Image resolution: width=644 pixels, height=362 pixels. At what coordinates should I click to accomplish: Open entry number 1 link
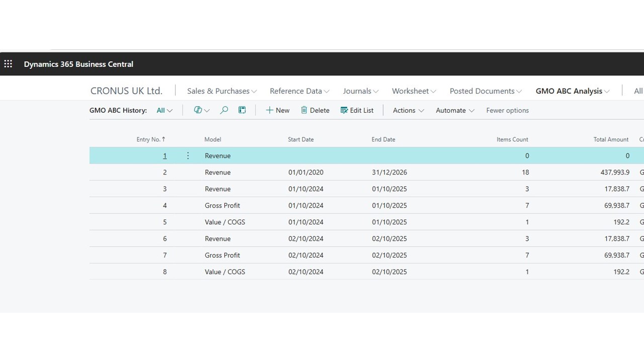coord(165,155)
